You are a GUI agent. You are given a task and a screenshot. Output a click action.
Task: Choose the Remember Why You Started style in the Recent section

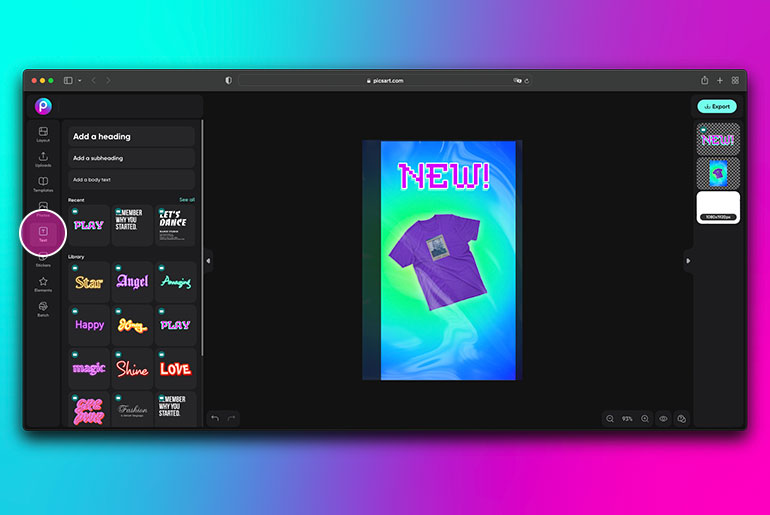pos(132,225)
